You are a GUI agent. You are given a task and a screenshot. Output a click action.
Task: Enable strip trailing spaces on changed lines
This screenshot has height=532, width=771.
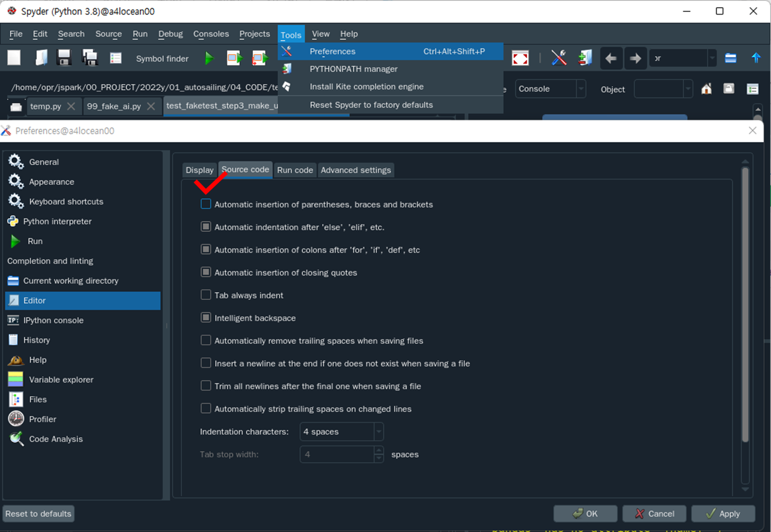point(206,408)
